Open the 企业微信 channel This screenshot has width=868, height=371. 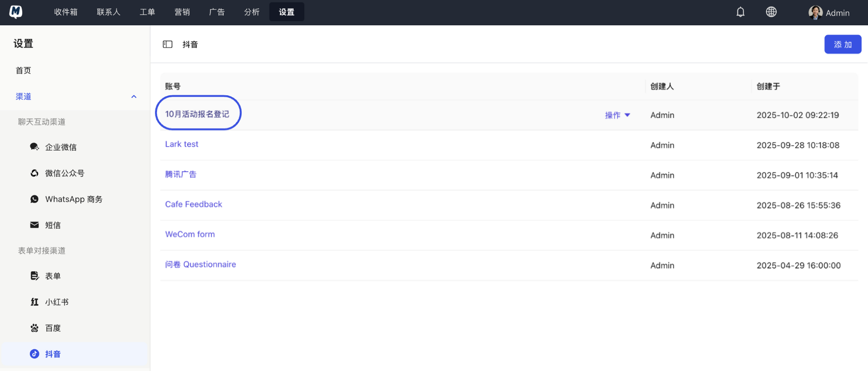[x=61, y=147]
